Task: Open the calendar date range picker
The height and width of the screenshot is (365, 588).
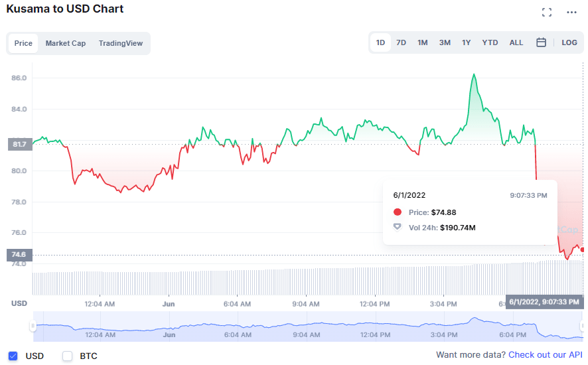Action: tap(541, 42)
